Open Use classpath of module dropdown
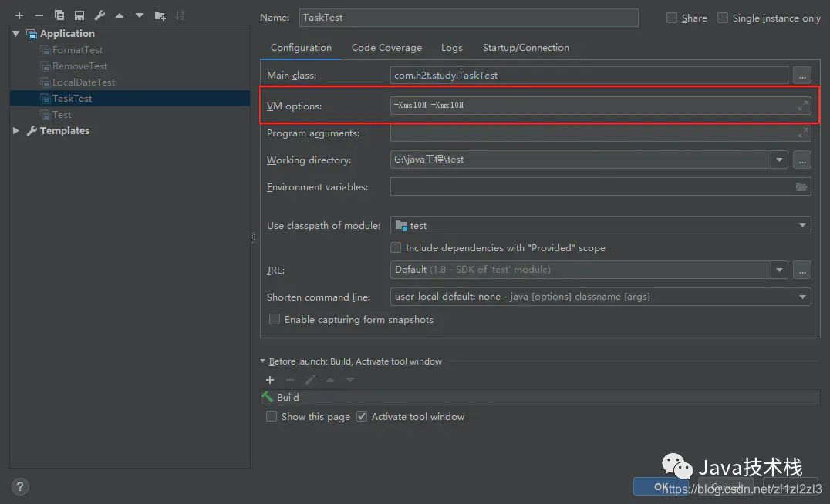 pos(802,225)
